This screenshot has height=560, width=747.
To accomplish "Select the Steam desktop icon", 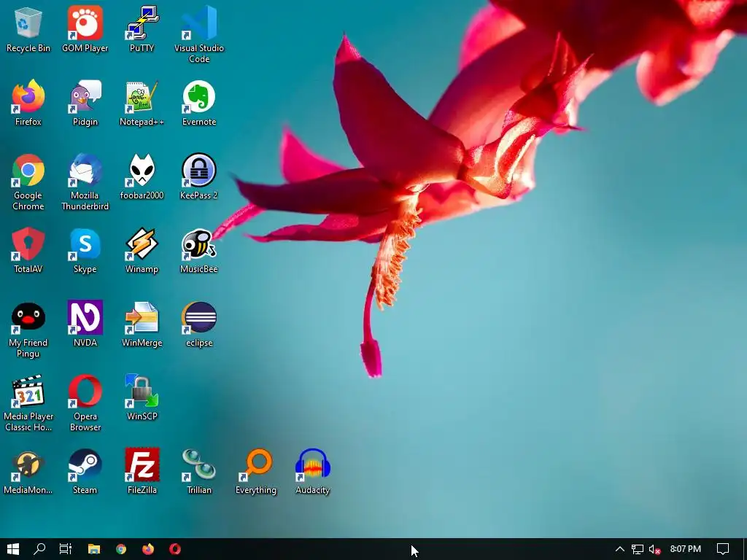I will 85,472.
